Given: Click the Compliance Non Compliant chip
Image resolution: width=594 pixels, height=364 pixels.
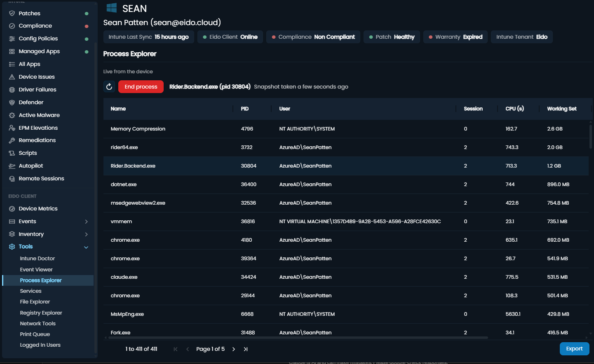Looking at the screenshot, I should coord(313,37).
